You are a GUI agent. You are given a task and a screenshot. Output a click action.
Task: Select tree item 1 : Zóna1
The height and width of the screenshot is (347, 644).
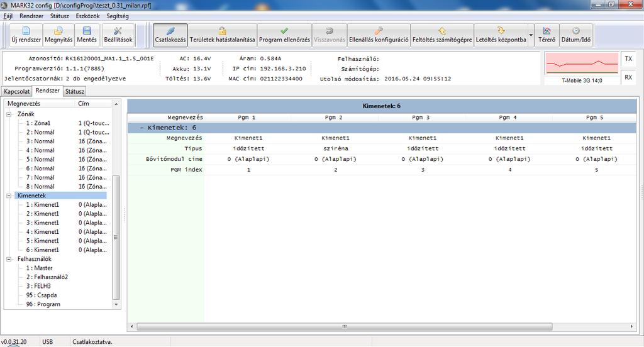[x=38, y=123]
